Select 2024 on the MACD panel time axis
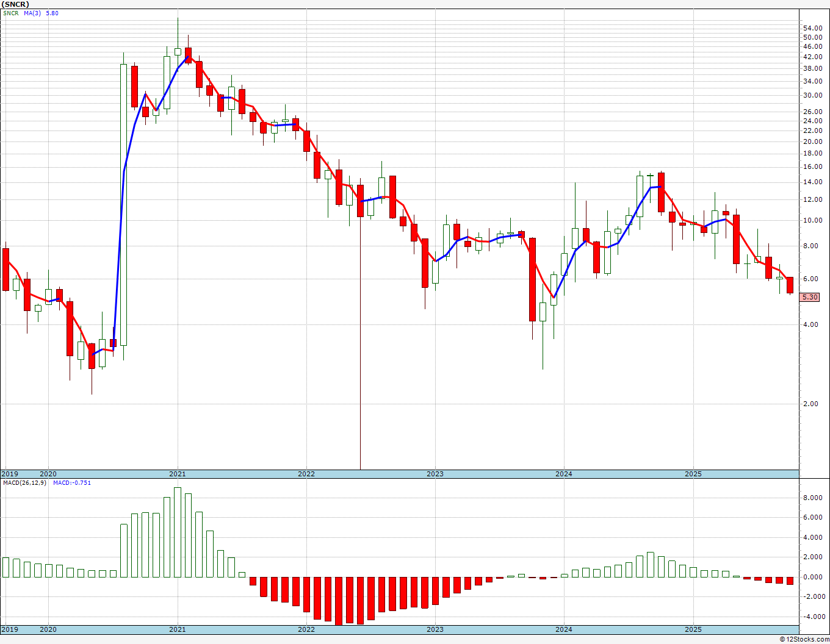The width and height of the screenshot is (830, 644). [564, 629]
